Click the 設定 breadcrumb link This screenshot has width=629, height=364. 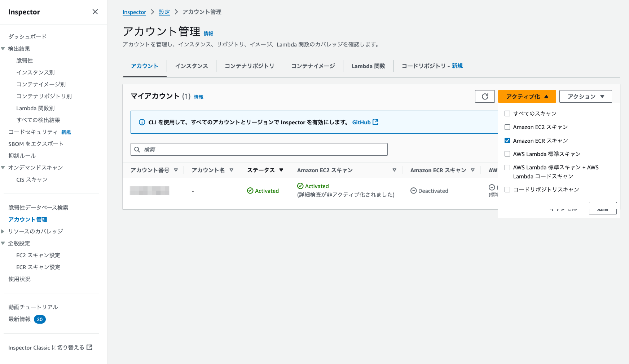click(x=164, y=12)
